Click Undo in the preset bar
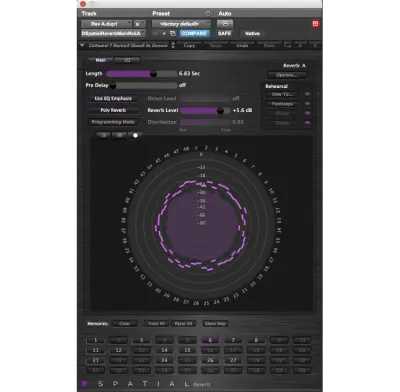Image resolution: width=400 pixels, height=392 pixels. [x=242, y=45]
